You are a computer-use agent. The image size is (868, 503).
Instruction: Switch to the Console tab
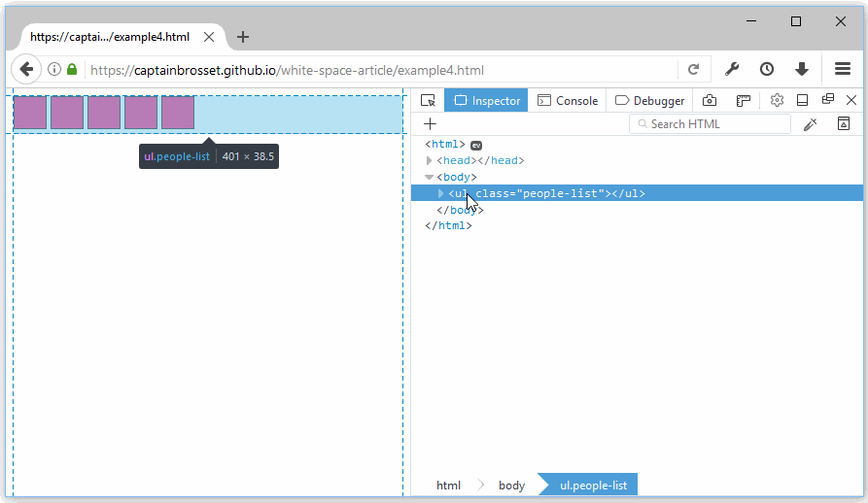568,100
